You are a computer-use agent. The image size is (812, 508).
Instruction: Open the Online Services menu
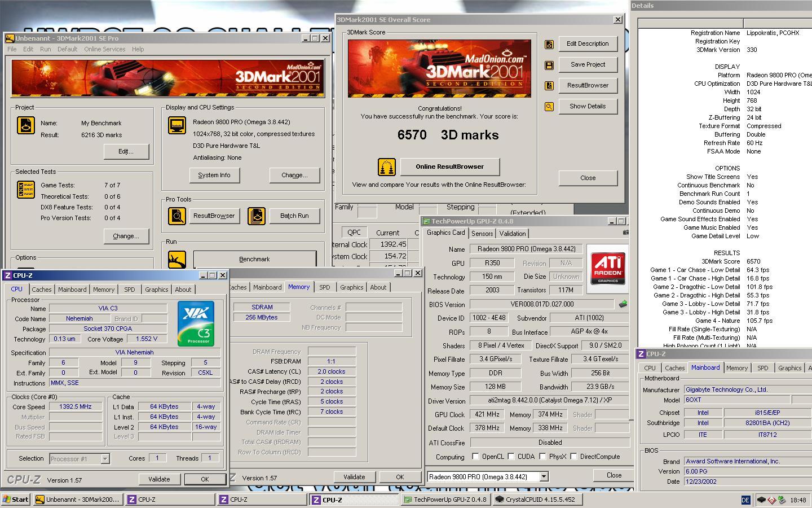coord(105,49)
